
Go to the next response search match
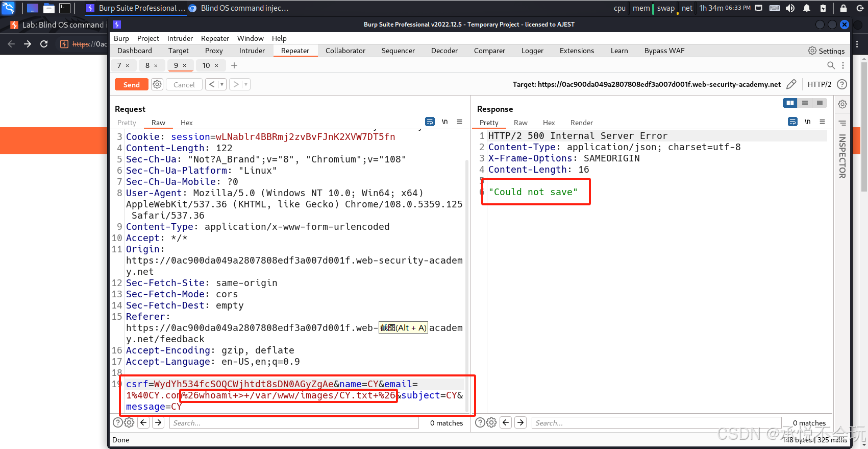point(520,422)
